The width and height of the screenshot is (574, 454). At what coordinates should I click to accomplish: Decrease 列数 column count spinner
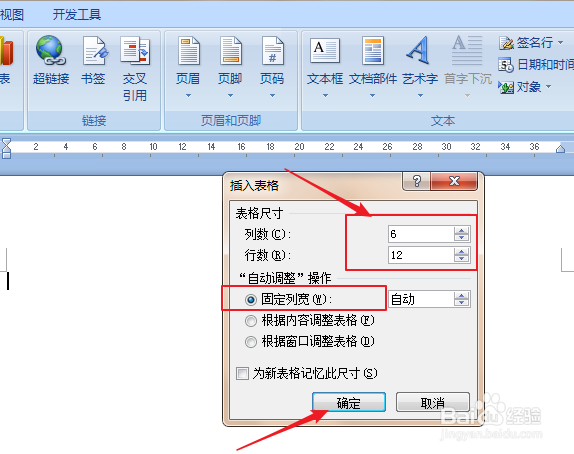click(x=461, y=237)
